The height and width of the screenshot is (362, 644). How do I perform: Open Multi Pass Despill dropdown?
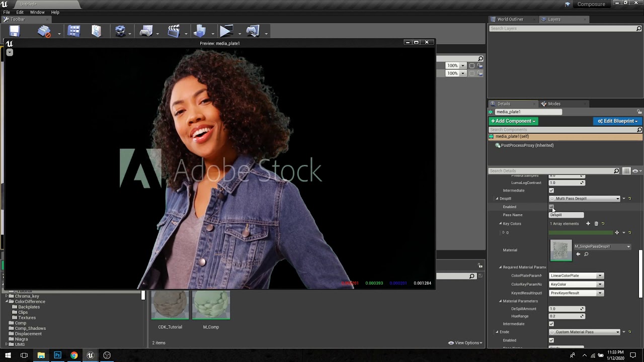(585, 199)
